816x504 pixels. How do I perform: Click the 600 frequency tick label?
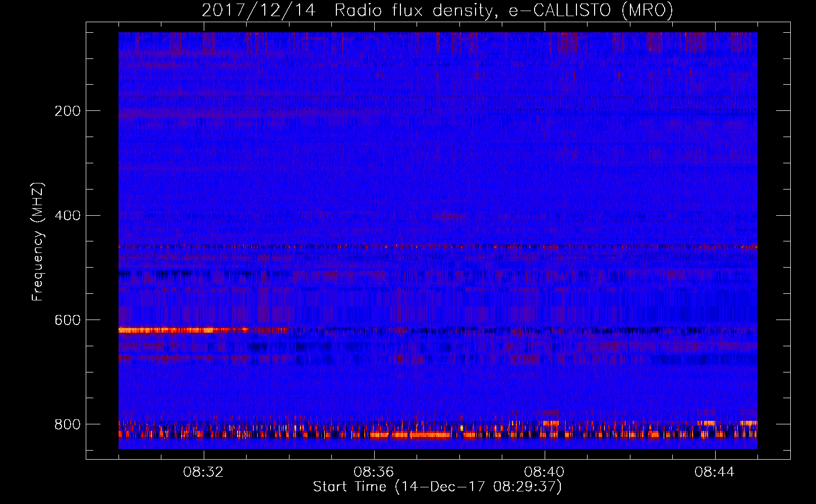coord(68,320)
